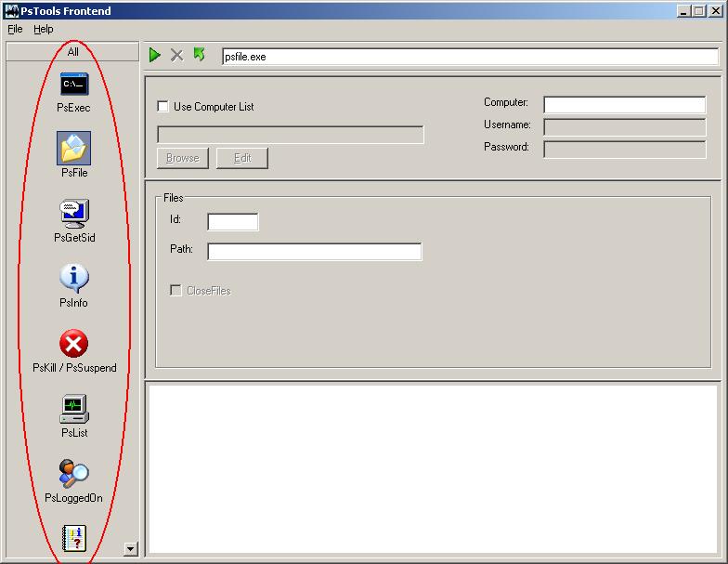Select the PsKill / PsSuspend icon
This screenshot has height=564, width=728.
pos(74,344)
